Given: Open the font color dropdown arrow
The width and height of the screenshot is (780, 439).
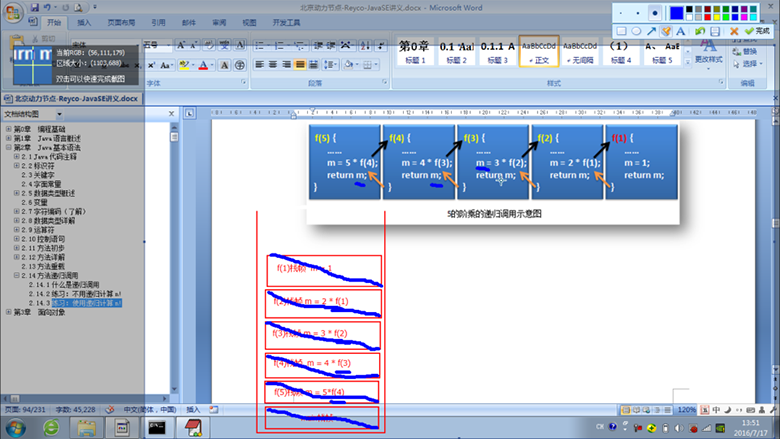Looking at the screenshot, I should [212, 65].
